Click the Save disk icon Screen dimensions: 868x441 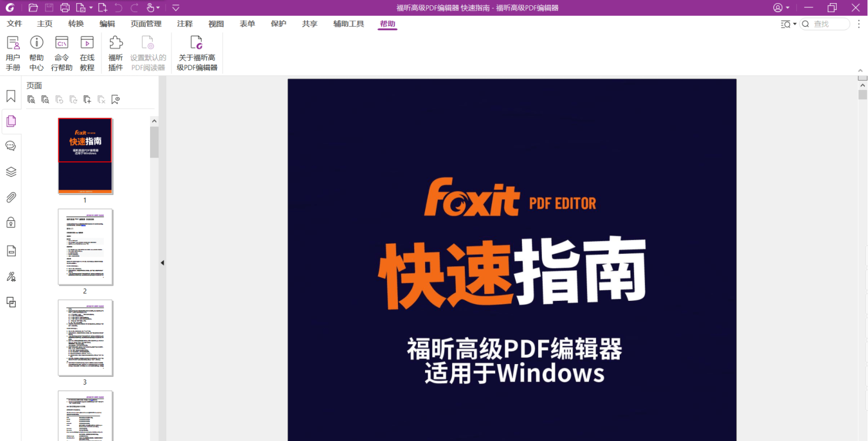(x=49, y=7)
